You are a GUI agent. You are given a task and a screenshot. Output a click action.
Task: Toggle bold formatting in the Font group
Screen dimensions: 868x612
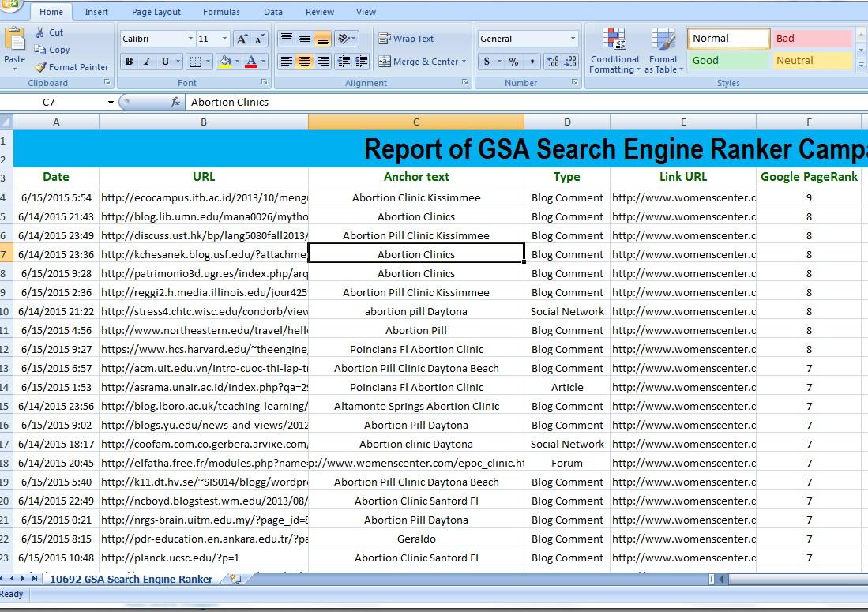[x=129, y=61]
